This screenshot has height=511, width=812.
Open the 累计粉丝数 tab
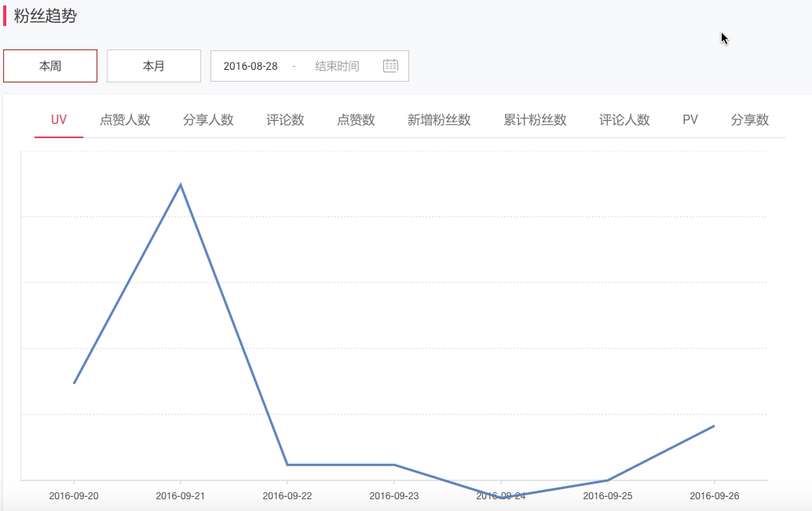[535, 120]
